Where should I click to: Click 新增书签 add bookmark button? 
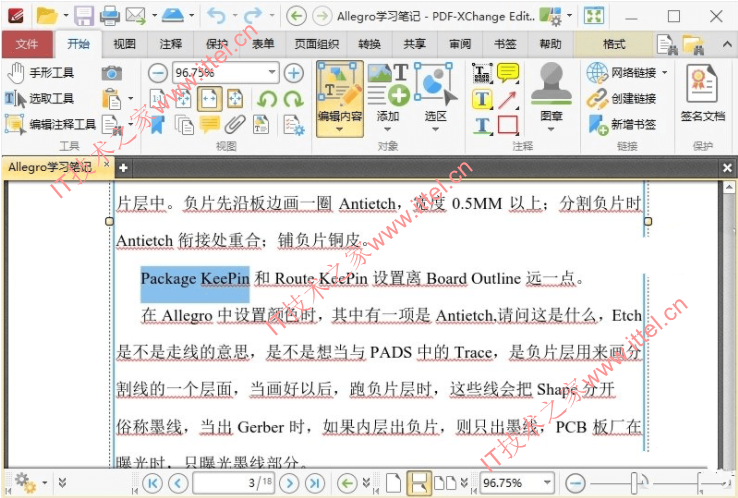tap(621, 125)
